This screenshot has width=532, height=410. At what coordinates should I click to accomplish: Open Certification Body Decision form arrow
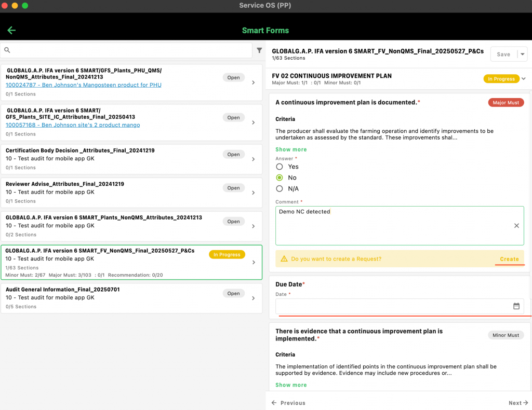(x=253, y=159)
